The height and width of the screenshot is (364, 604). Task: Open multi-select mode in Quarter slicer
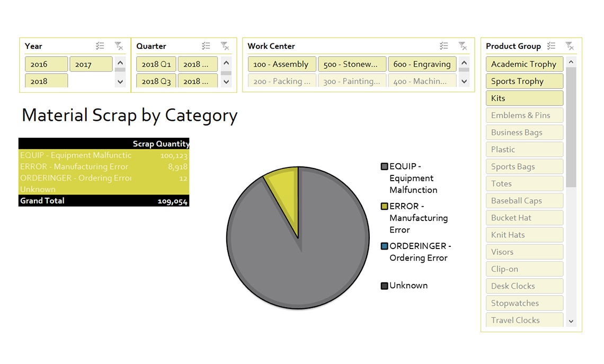[206, 46]
